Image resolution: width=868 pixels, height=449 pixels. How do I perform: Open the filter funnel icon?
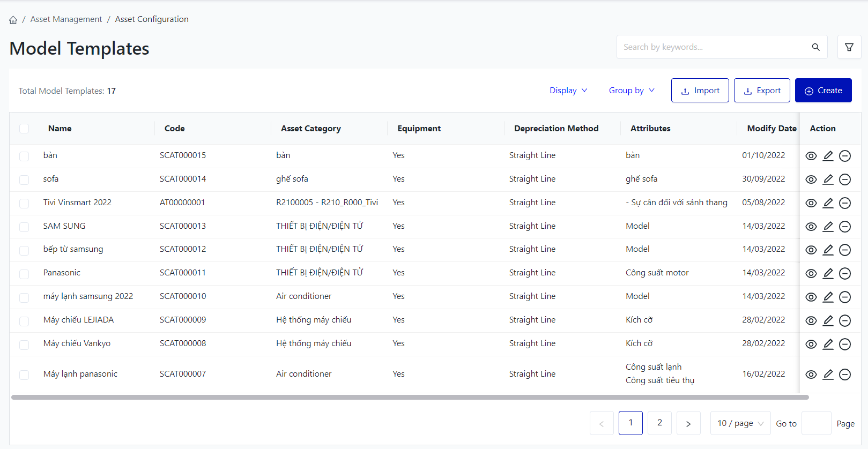pos(849,47)
